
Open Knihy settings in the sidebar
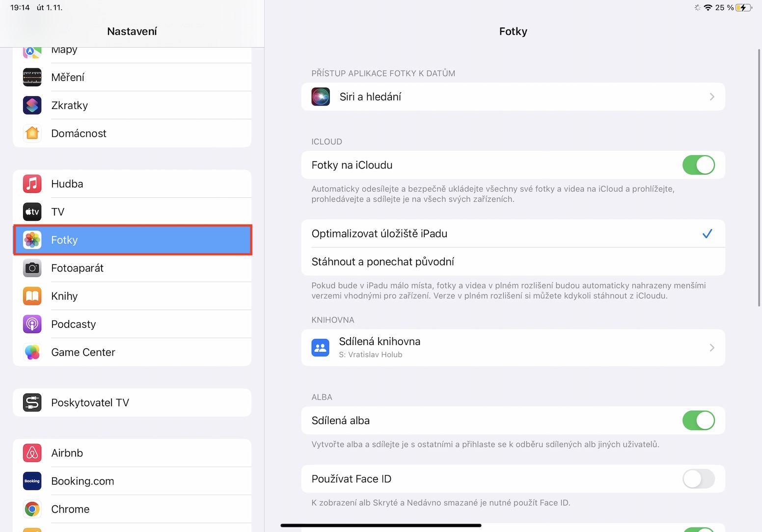pos(64,296)
